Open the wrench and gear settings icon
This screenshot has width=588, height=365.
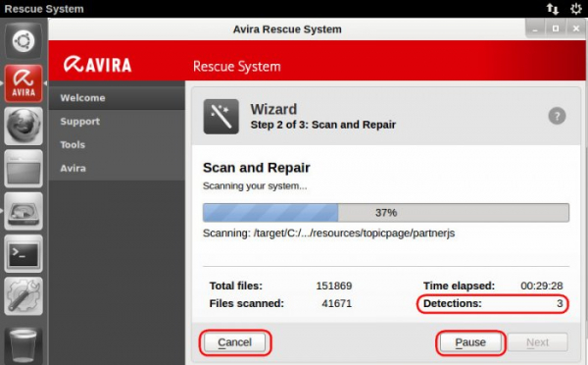pyautogui.click(x=24, y=296)
